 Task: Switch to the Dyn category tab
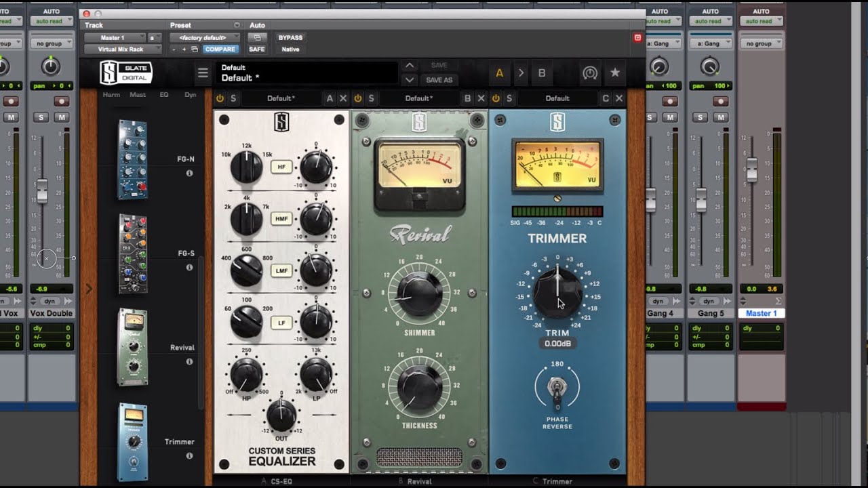pos(191,95)
